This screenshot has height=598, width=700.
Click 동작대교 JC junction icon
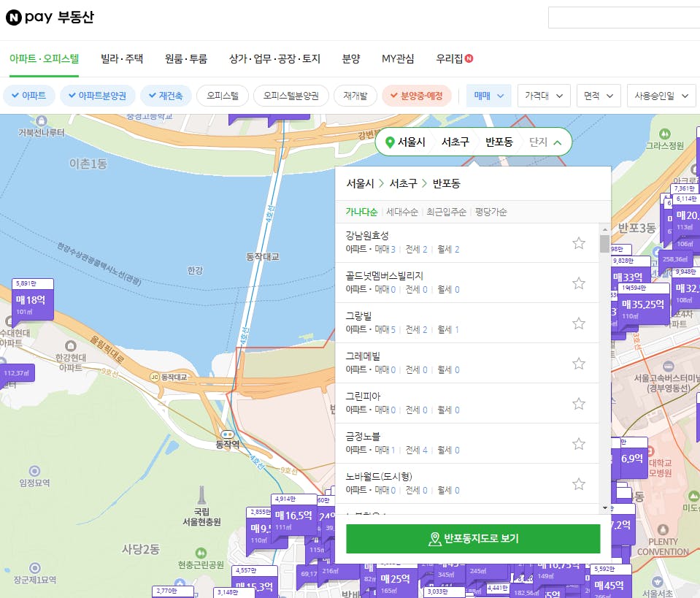155,377
